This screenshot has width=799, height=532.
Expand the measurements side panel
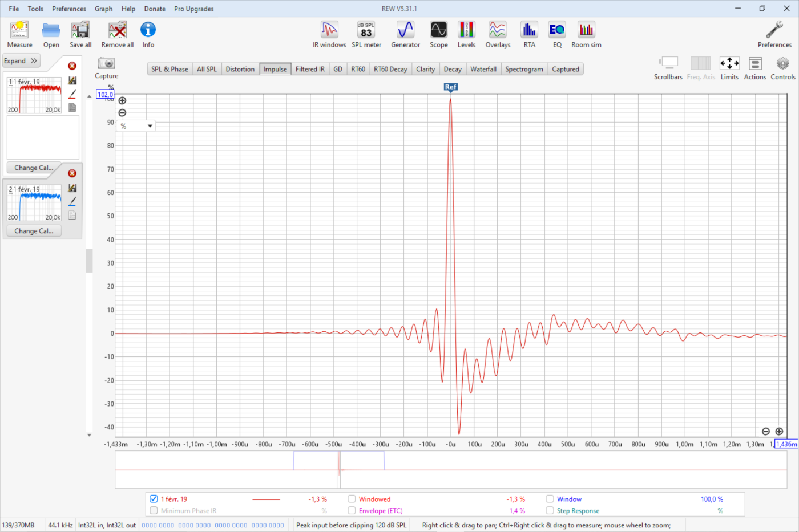point(21,61)
